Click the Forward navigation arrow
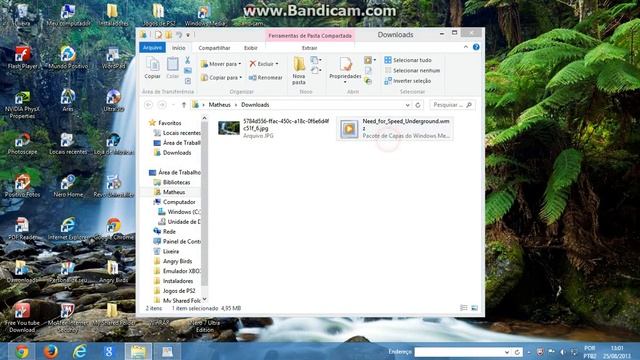 (x=162, y=105)
